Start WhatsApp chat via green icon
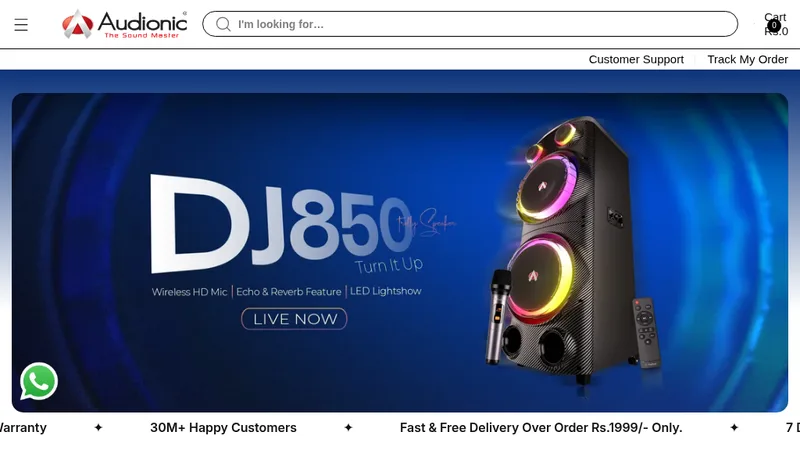 pyautogui.click(x=39, y=381)
